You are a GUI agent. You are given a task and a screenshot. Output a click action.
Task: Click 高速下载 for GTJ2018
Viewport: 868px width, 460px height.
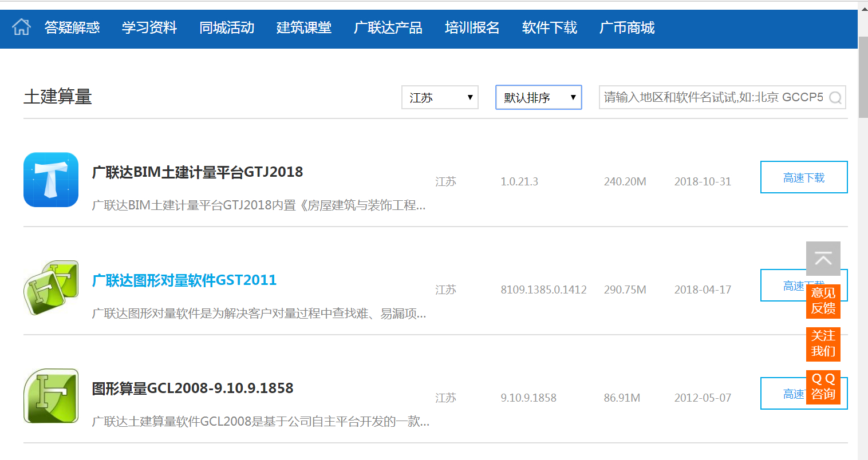[804, 177]
